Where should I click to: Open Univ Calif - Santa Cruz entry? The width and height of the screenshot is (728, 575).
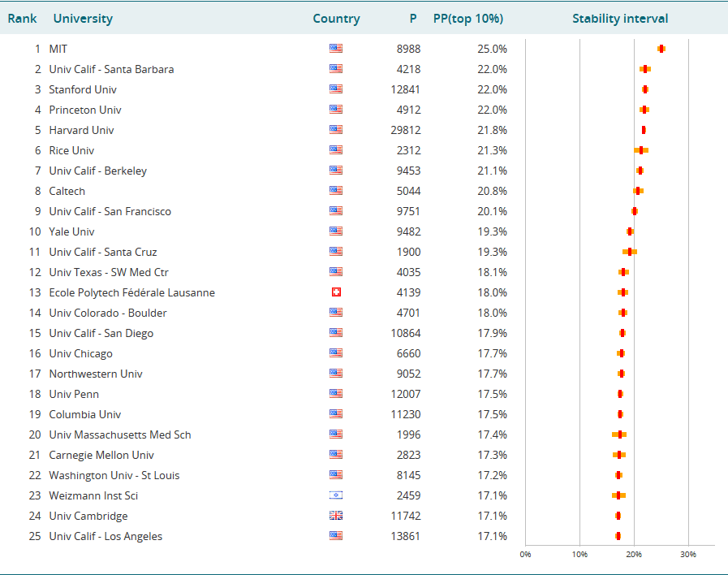coord(103,252)
